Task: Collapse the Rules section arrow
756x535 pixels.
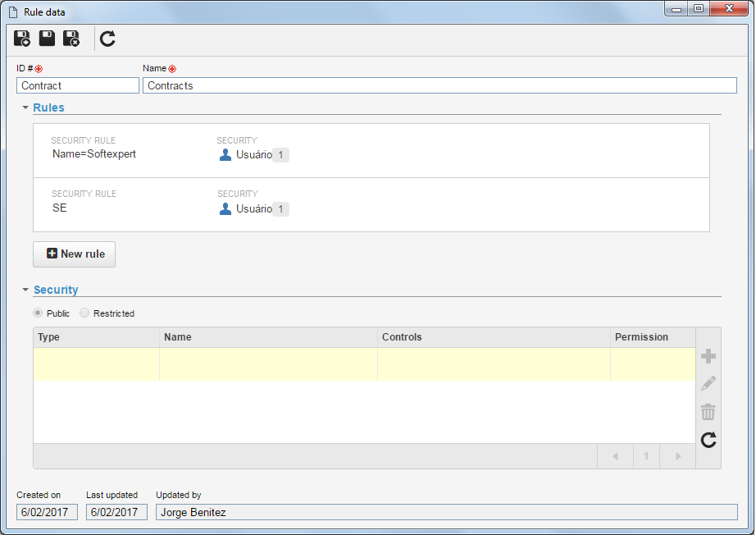Action: 25,107
